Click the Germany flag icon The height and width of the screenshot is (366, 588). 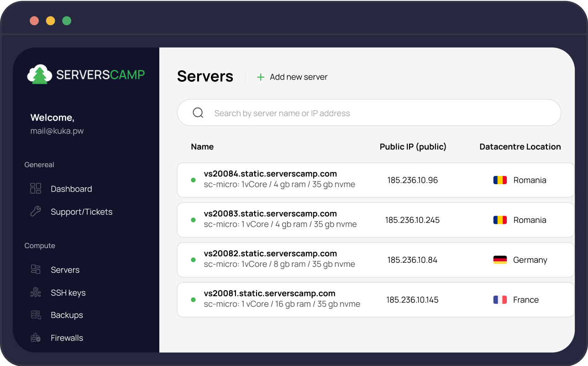(x=500, y=260)
